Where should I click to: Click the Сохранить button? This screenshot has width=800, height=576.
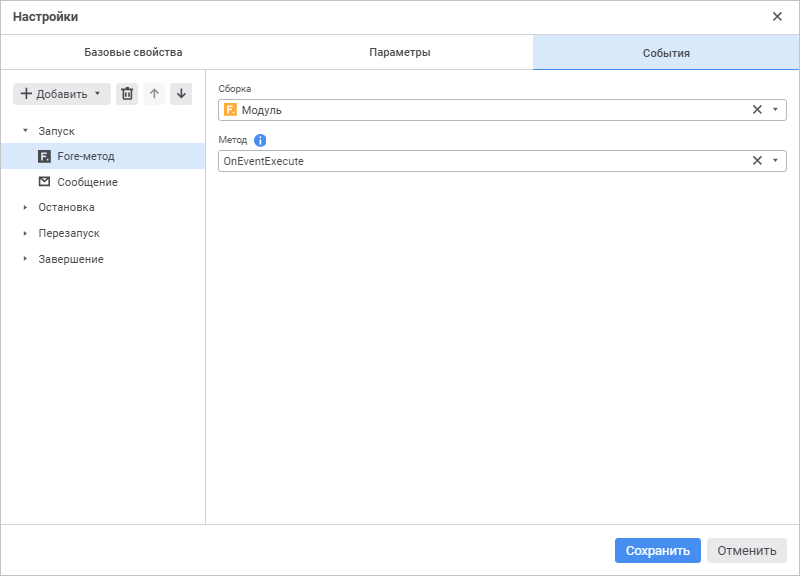pyautogui.click(x=657, y=550)
